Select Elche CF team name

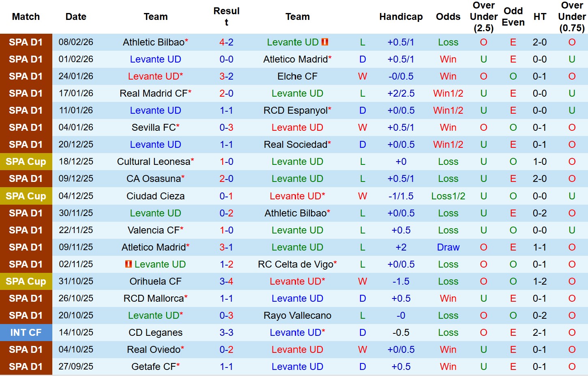click(297, 76)
